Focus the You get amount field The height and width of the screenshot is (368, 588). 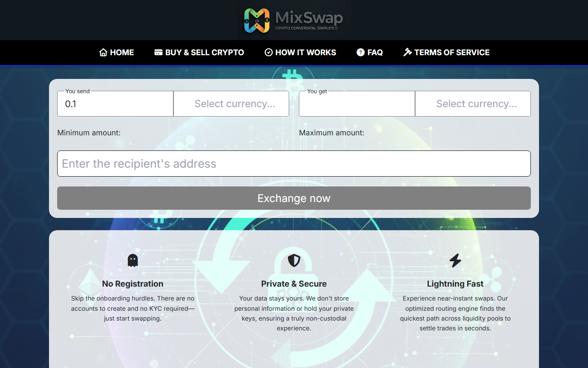[x=357, y=104]
